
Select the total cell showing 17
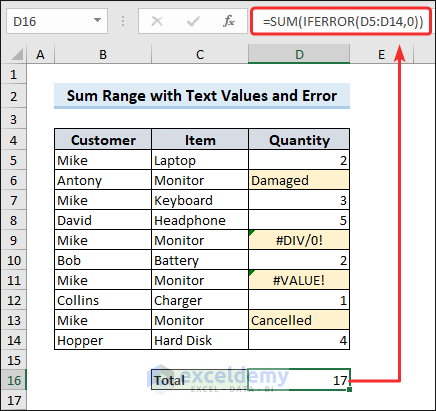299,380
